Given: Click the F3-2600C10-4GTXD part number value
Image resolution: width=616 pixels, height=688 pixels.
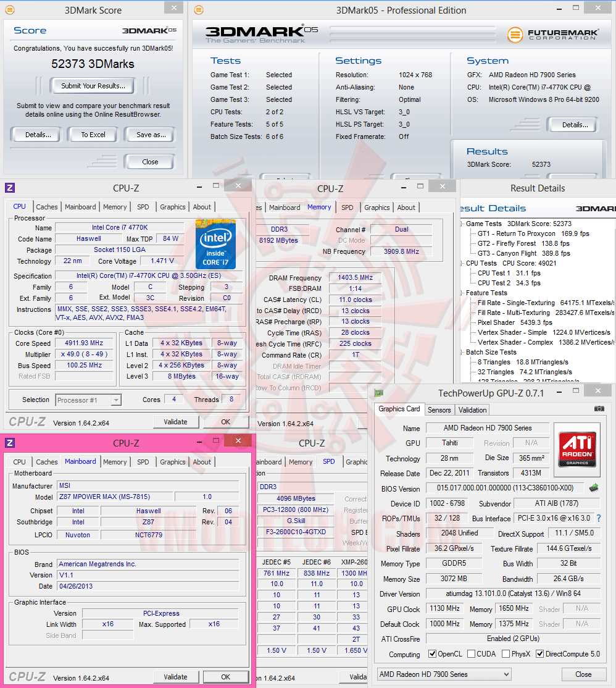Looking at the screenshot, I should point(296,532).
